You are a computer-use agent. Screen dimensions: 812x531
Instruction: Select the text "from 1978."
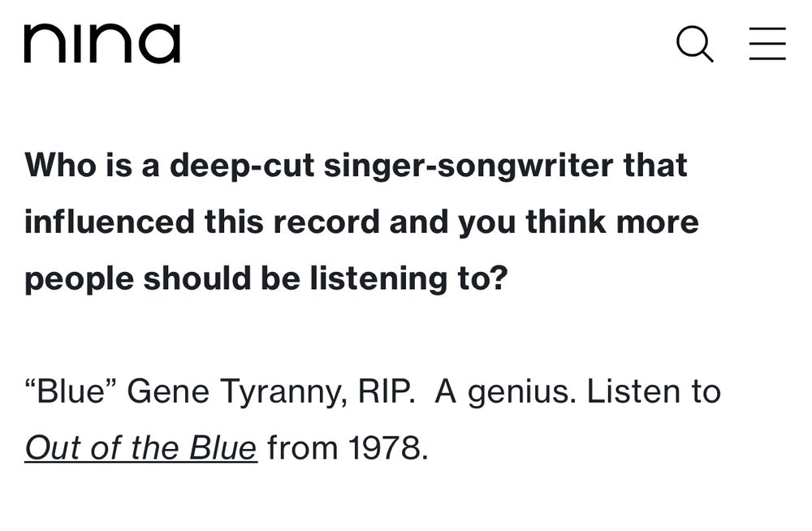(x=348, y=447)
